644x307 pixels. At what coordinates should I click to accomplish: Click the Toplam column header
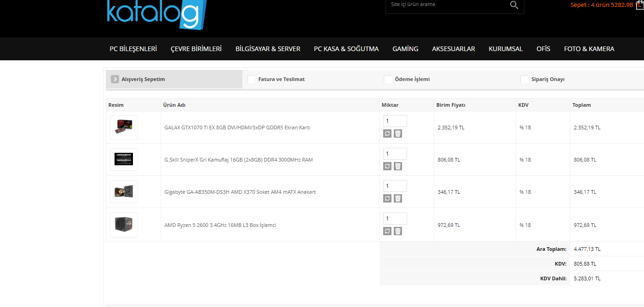point(581,105)
